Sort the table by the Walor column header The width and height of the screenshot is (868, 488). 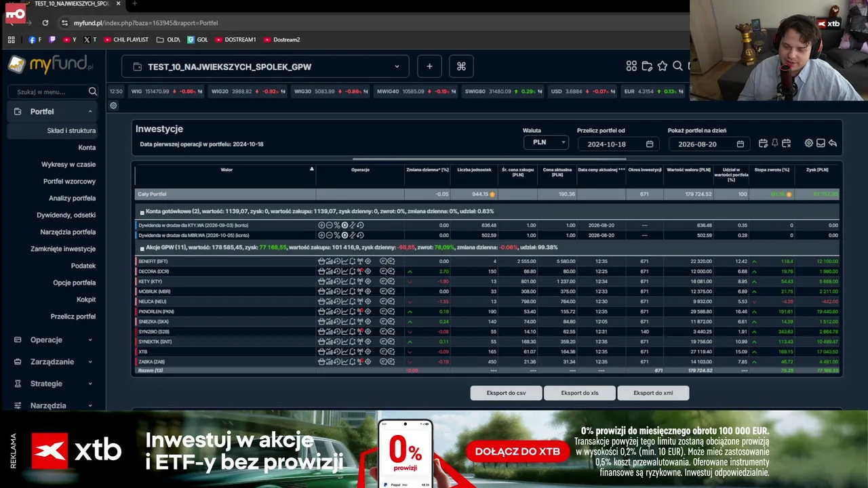(x=226, y=169)
